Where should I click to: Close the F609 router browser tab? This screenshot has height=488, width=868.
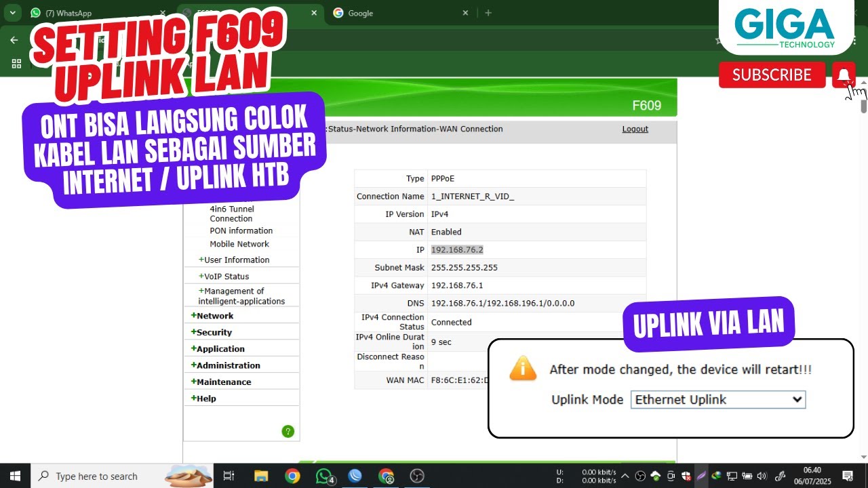coord(314,13)
